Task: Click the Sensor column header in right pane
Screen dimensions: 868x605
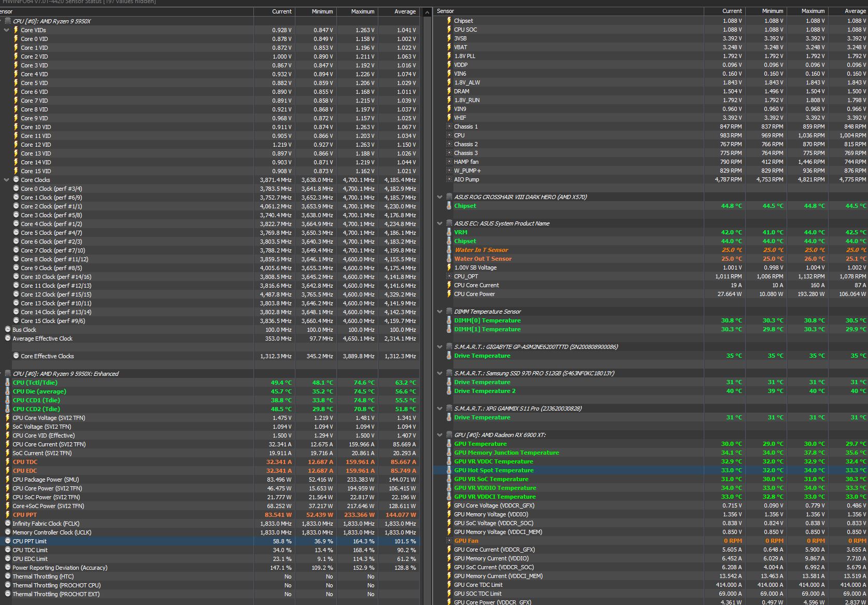Action: point(568,11)
